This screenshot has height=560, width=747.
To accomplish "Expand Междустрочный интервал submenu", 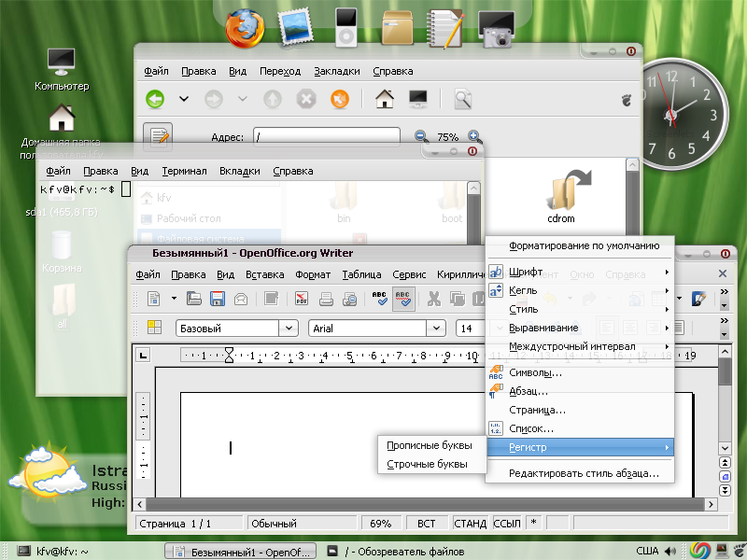I will 580,346.
